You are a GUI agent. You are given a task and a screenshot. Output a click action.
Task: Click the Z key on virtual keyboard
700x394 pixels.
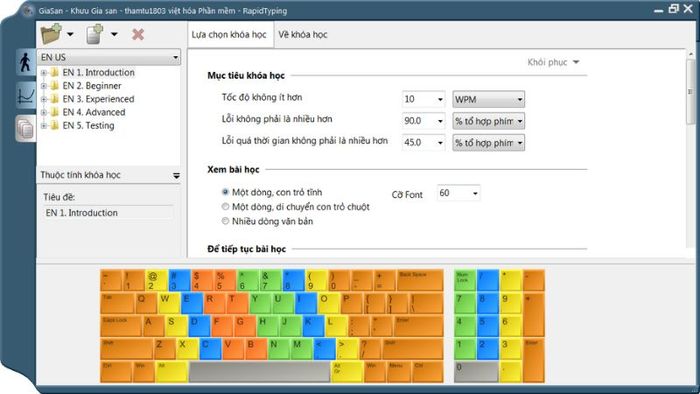click(x=165, y=348)
